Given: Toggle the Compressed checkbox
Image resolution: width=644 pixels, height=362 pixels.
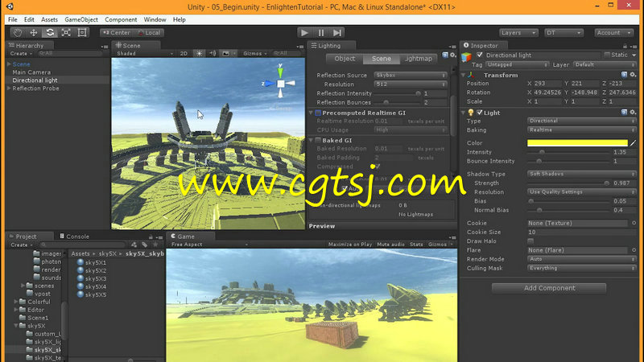Looking at the screenshot, I should click(377, 167).
